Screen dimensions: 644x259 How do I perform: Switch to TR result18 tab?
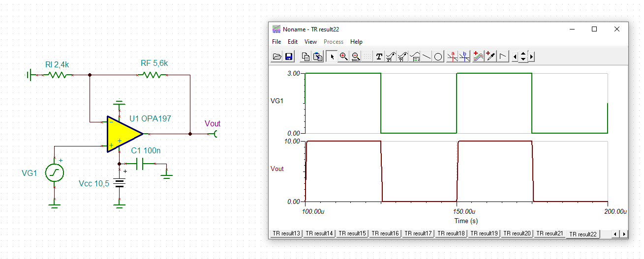451,233
